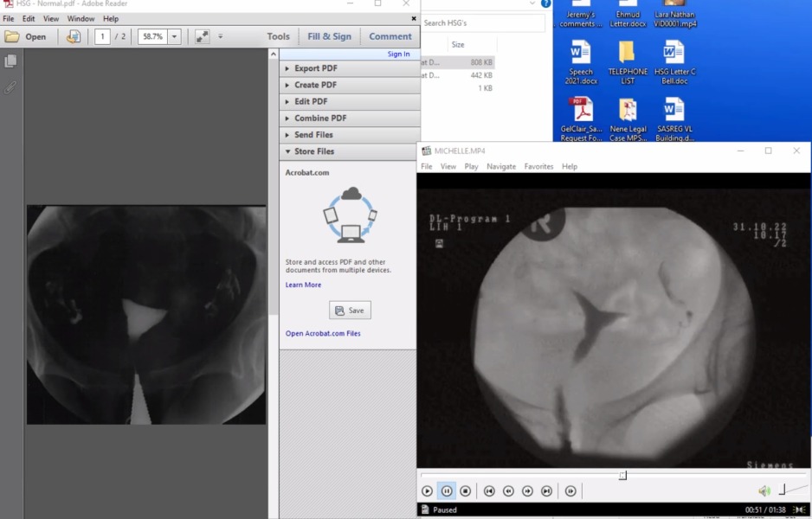Click the fullscreen reading mode icon
Screen dimensions: 812x519
pos(201,36)
